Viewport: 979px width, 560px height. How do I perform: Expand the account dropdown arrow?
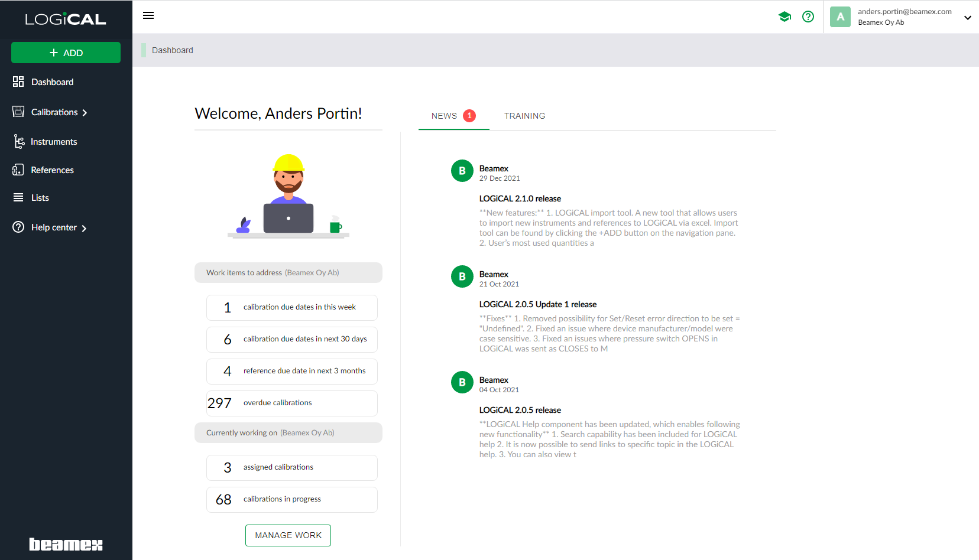click(x=968, y=17)
